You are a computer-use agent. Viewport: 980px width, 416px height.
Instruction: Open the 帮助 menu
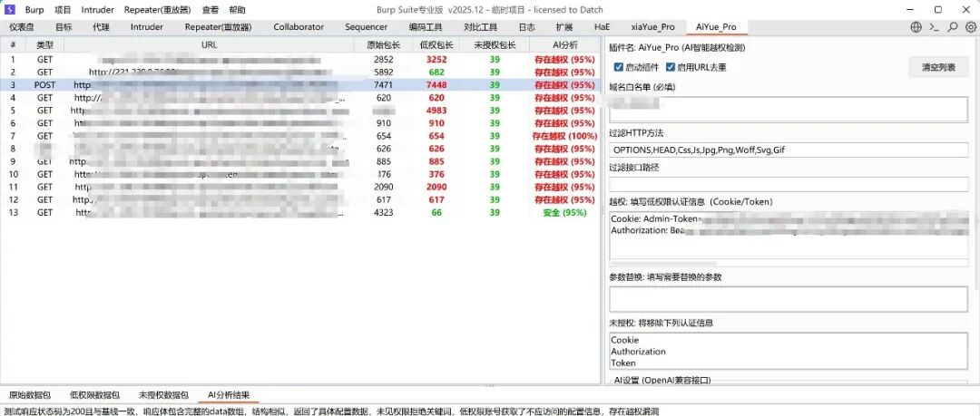238,10
